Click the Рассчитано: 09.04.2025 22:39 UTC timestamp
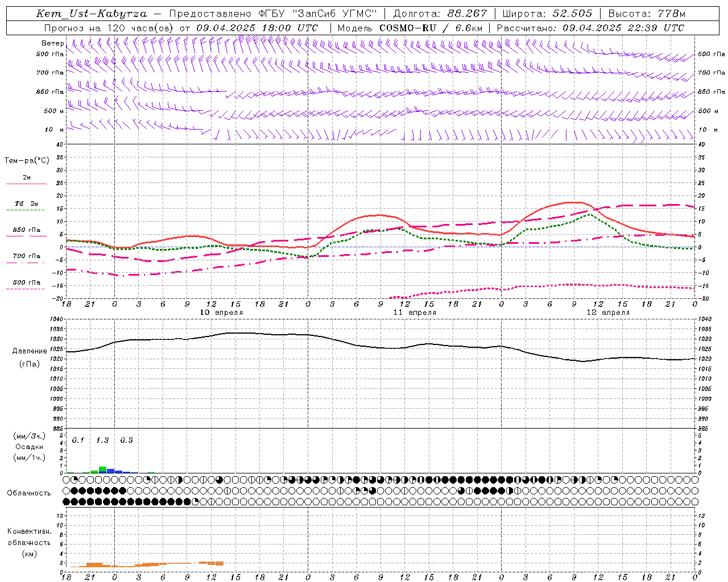 click(590, 28)
